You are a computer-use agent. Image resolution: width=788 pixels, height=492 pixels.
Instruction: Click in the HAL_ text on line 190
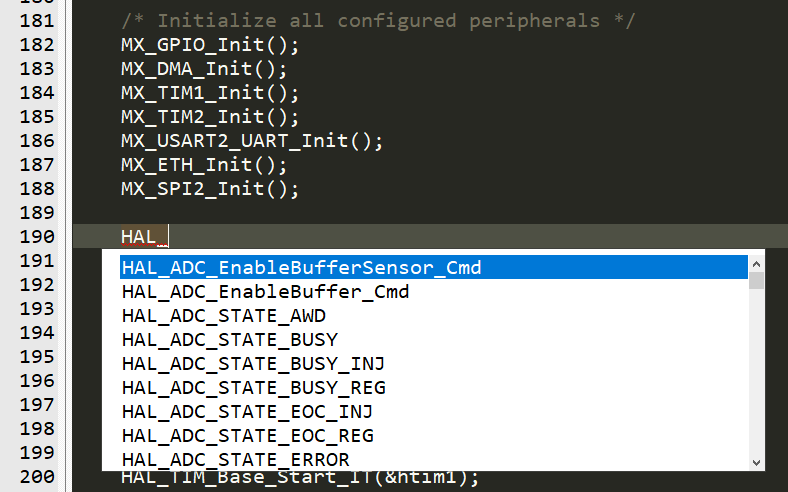(144, 237)
